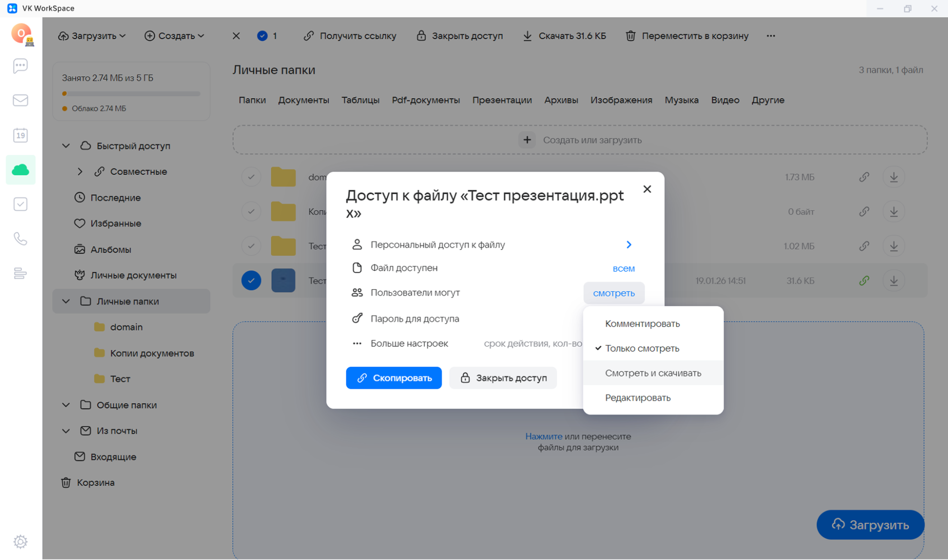Open the mail envelope sidebar icon
The width and height of the screenshot is (948, 560).
[20, 101]
